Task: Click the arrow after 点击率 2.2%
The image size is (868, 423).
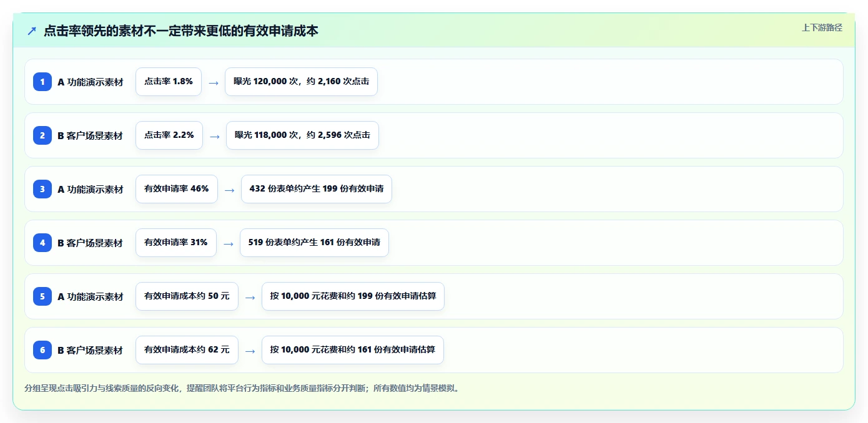Action: click(x=215, y=136)
